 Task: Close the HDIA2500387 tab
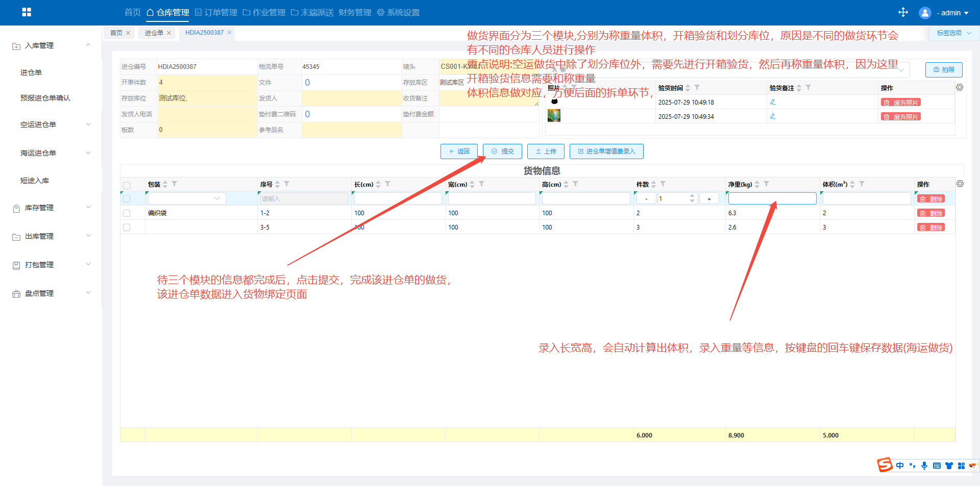(230, 33)
